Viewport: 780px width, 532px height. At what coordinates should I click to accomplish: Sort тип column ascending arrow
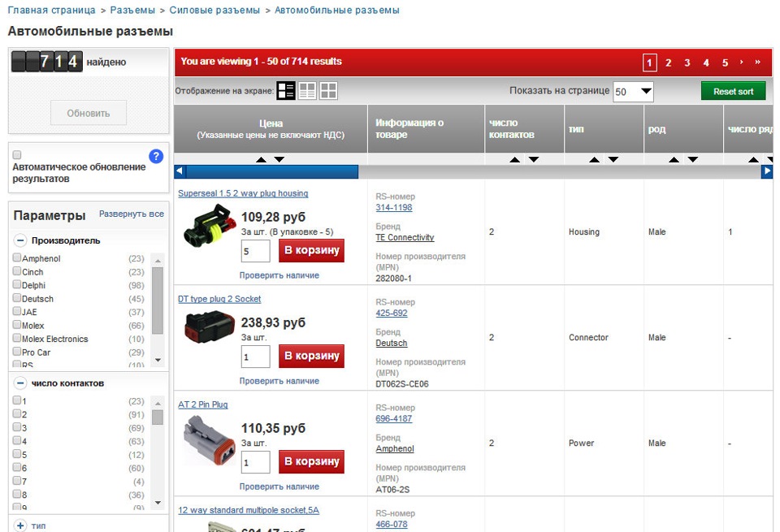point(594,159)
